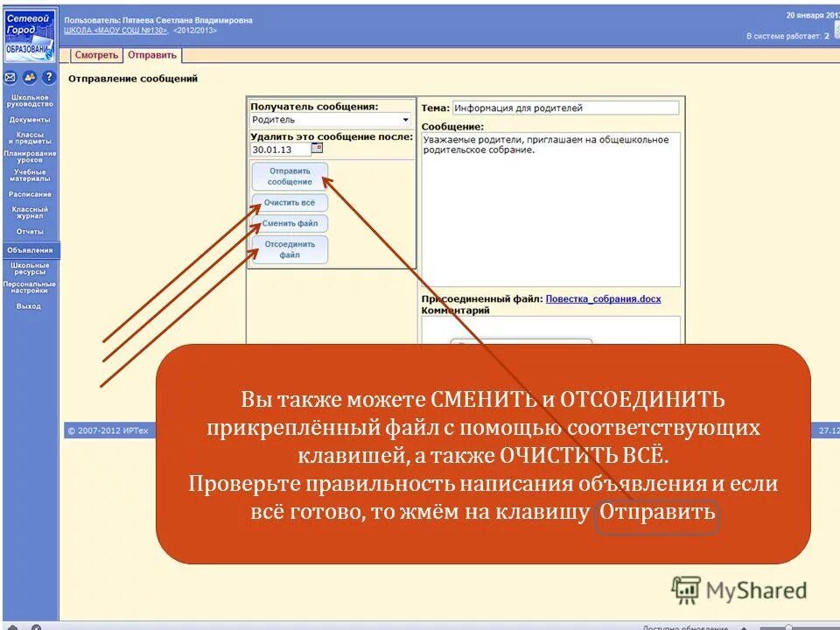Click the "Очистить всё" button
Image resolution: width=840 pixels, height=630 pixels.
[290, 202]
